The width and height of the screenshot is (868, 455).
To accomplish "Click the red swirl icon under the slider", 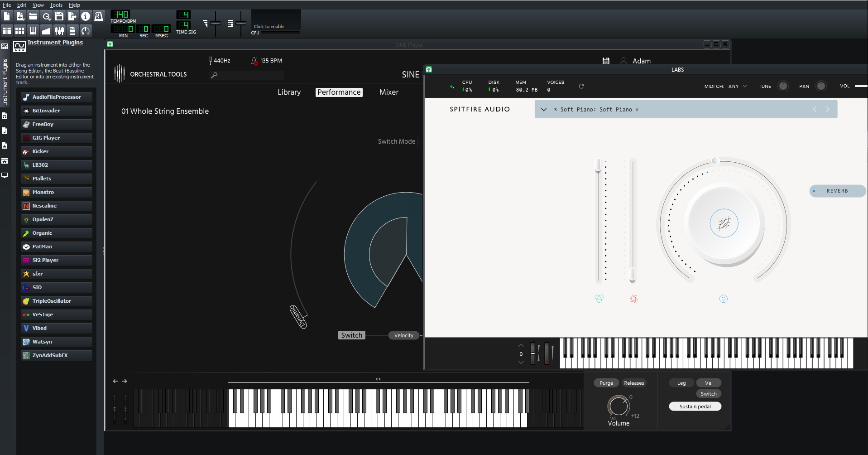I will pyautogui.click(x=633, y=299).
